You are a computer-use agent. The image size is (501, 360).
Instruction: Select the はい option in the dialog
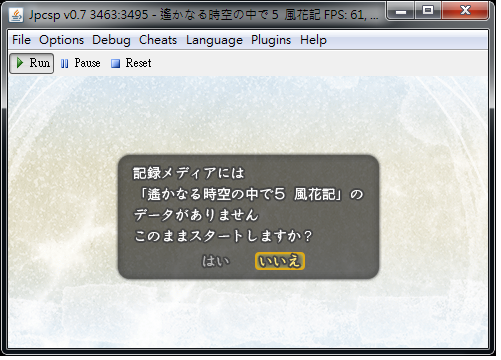pos(216,261)
